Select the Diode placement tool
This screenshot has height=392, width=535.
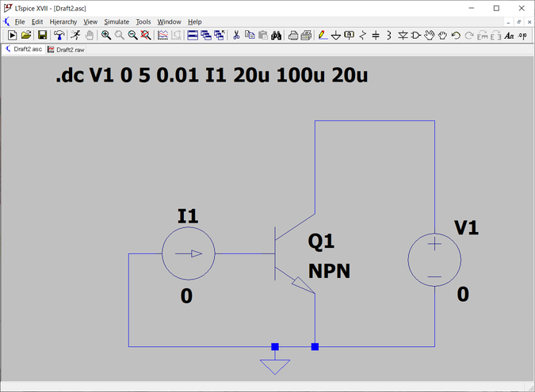point(403,36)
